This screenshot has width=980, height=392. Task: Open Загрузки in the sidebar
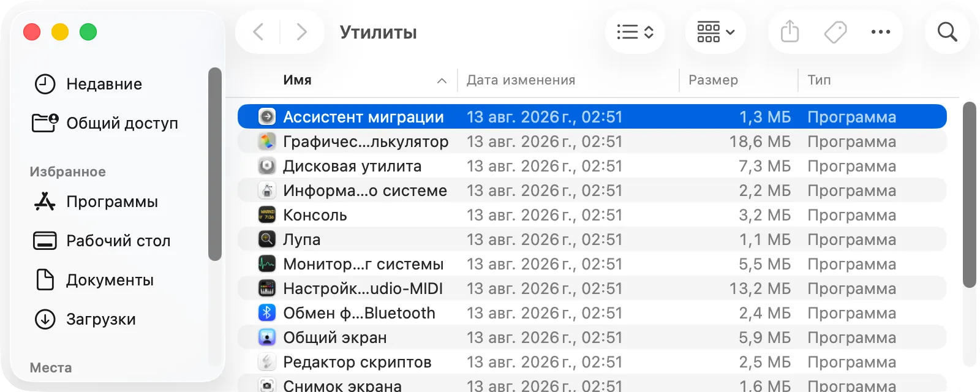(x=101, y=319)
